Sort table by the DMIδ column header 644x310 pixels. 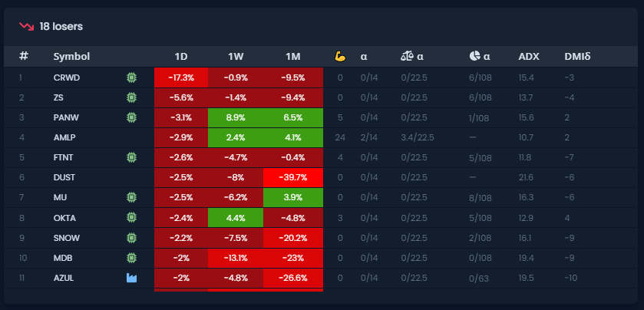click(577, 57)
